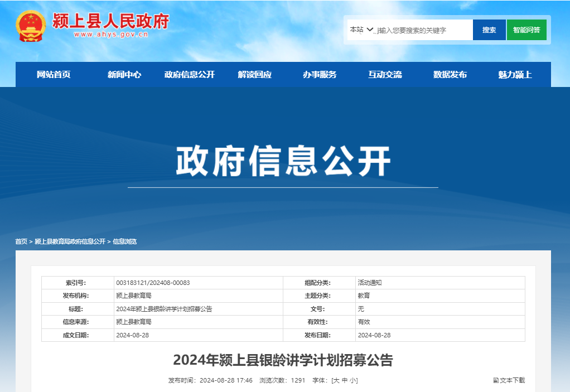570x392 pixels.
Task: Open the 办事服务 nav item
Action: 320,75
